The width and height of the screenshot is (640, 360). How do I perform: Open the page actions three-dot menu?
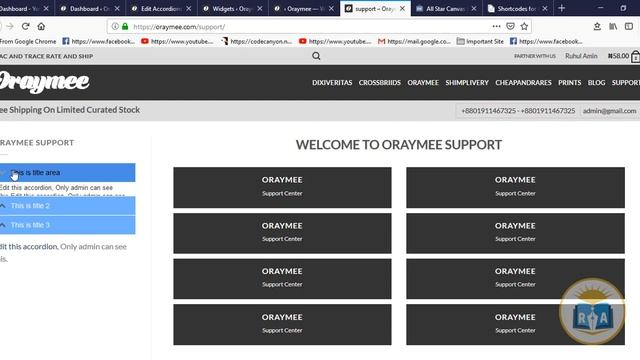(x=496, y=27)
